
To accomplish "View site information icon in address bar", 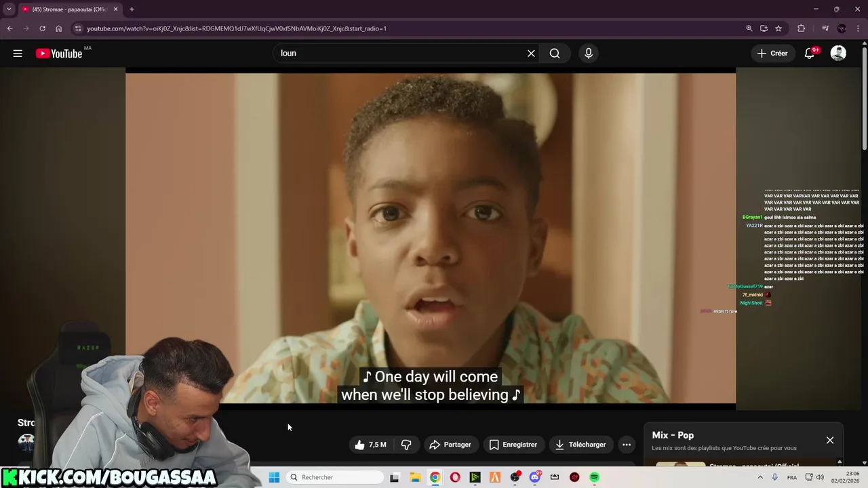I will [x=78, y=28].
